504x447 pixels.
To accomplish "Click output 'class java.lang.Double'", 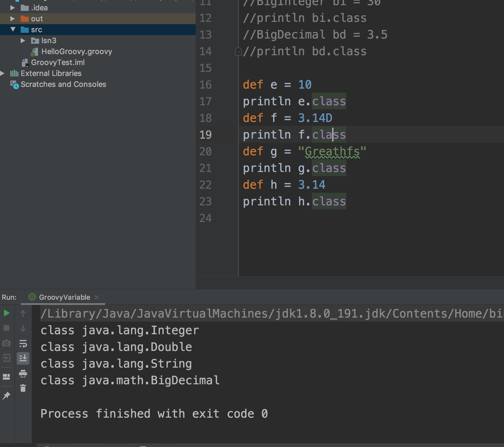I will pos(116,347).
